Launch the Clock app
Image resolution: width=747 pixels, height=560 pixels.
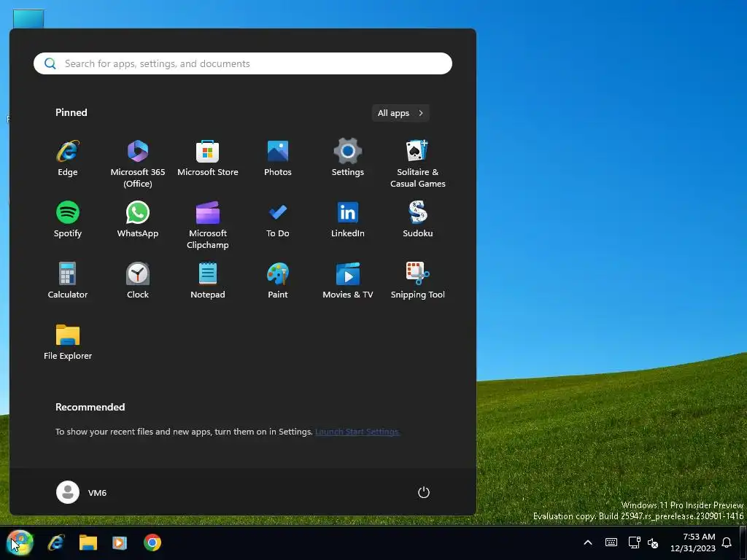(x=138, y=280)
